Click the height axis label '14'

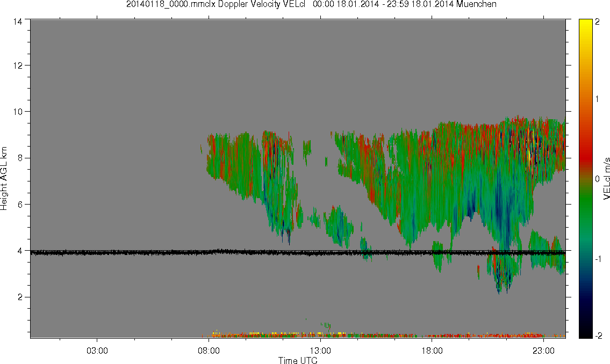point(18,22)
